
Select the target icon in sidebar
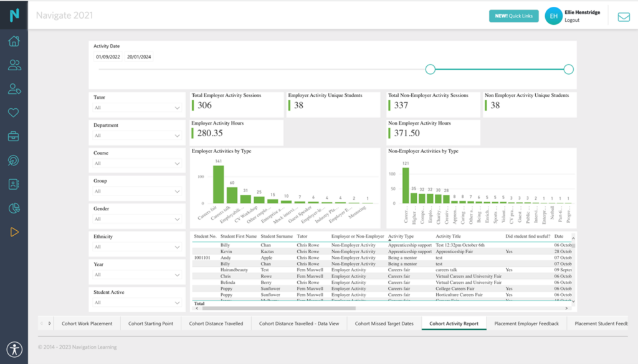point(14,161)
